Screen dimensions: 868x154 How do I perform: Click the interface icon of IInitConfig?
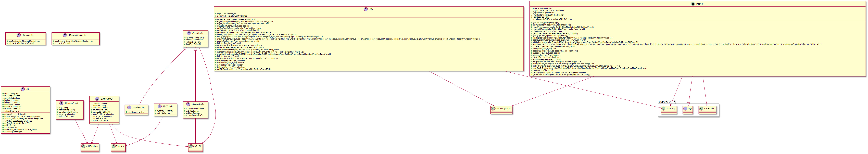click(160, 106)
